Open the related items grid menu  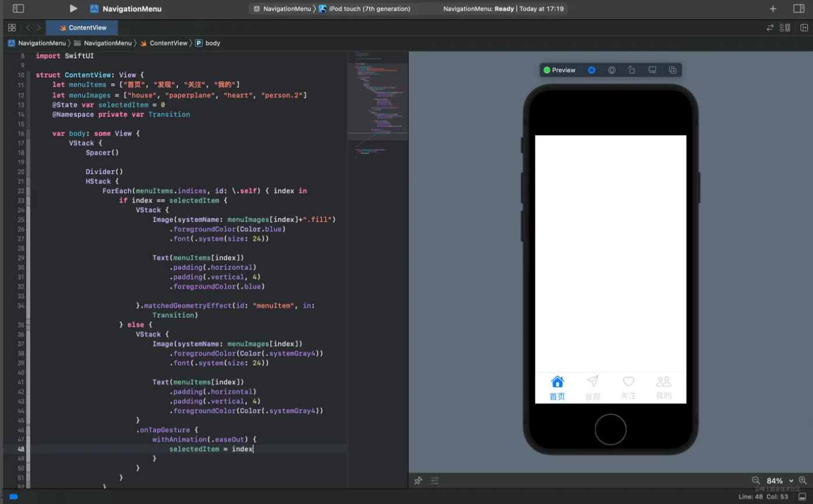coord(12,27)
